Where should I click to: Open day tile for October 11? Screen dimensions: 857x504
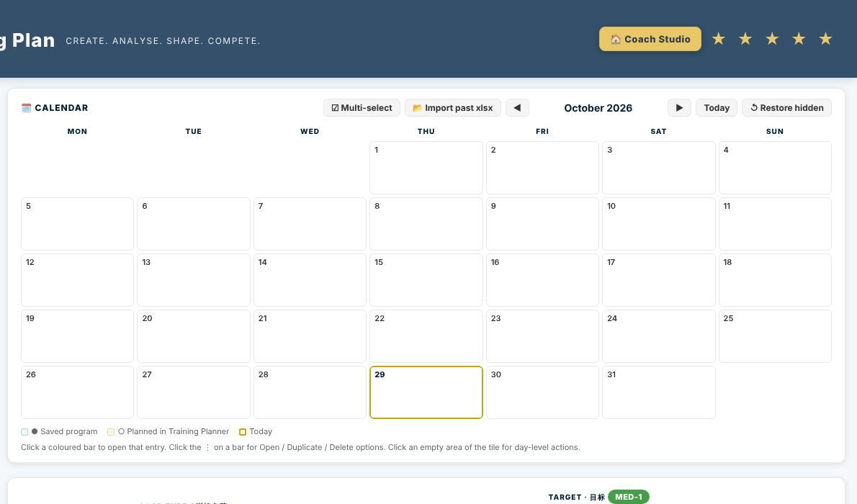click(775, 224)
